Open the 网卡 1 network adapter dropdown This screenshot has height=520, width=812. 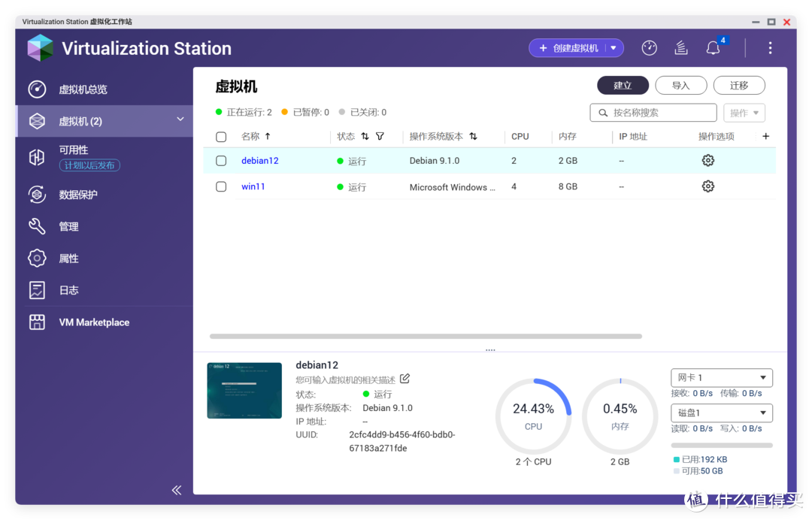pyautogui.click(x=721, y=377)
